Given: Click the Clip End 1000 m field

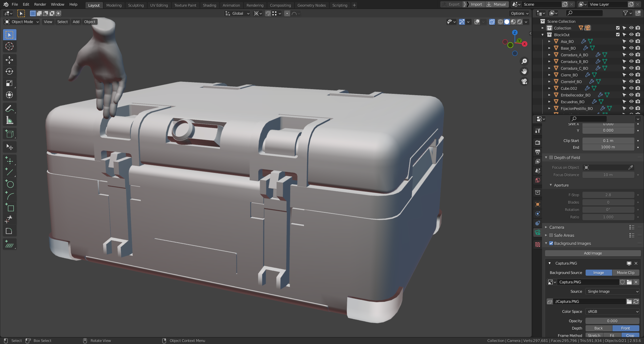Looking at the screenshot, I should click(608, 147).
